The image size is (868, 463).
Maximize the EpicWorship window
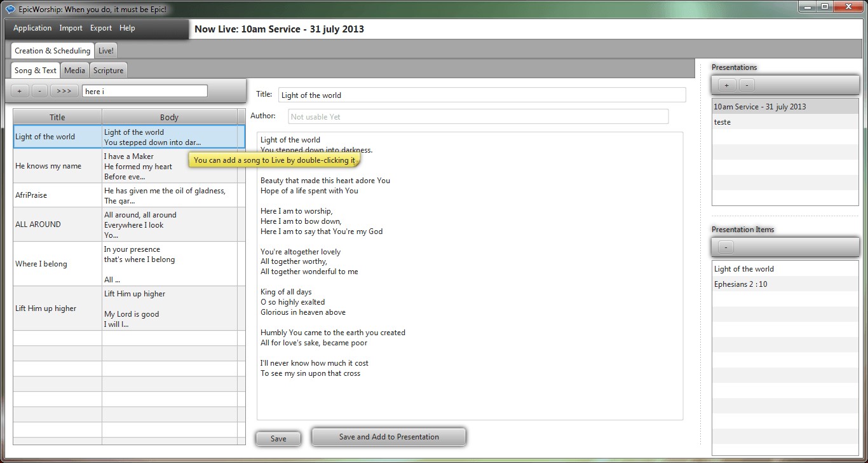pyautogui.click(x=824, y=6)
